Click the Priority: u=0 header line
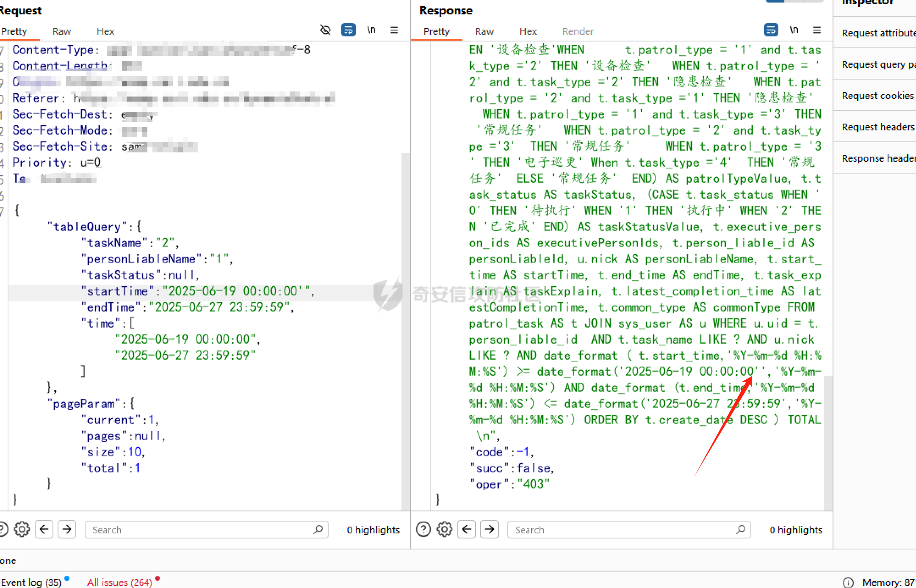 57,163
